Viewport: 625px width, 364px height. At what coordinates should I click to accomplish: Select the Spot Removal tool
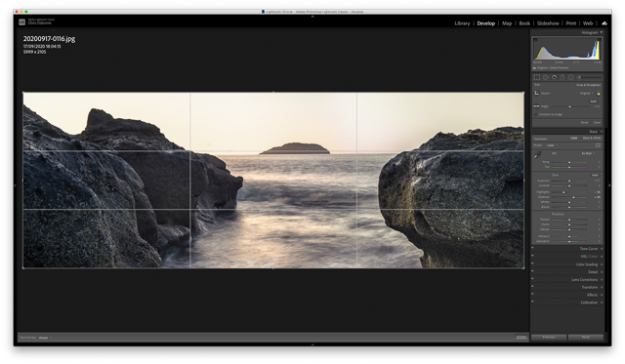[x=545, y=77]
